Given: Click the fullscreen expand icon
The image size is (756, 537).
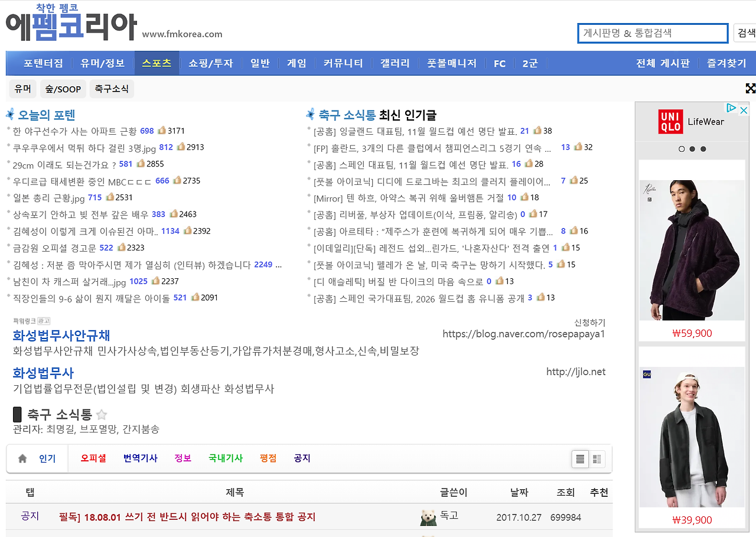Looking at the screenshot, I should (x=750, y=89).
